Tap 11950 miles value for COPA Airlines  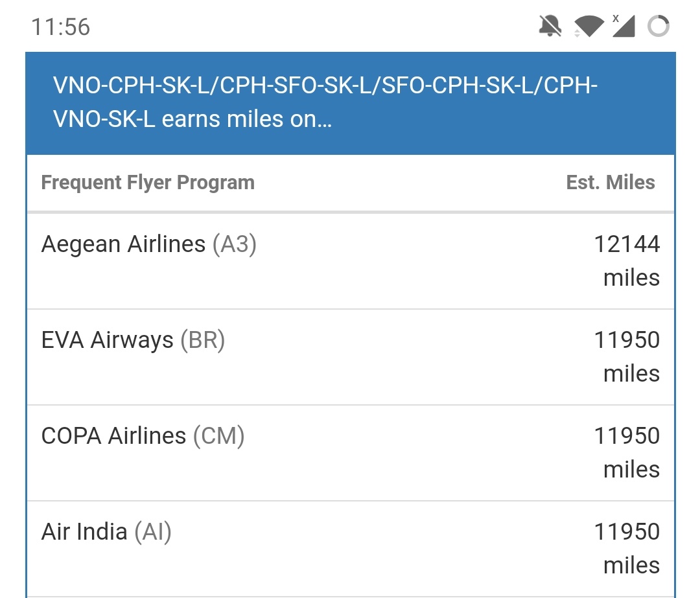click(x=627, y=453)
